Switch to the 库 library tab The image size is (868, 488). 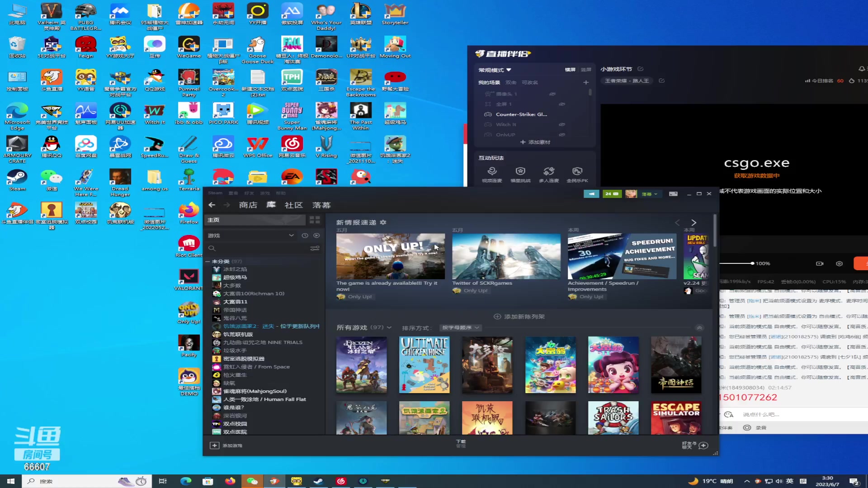pyautogui.click(x=271, y=205)
